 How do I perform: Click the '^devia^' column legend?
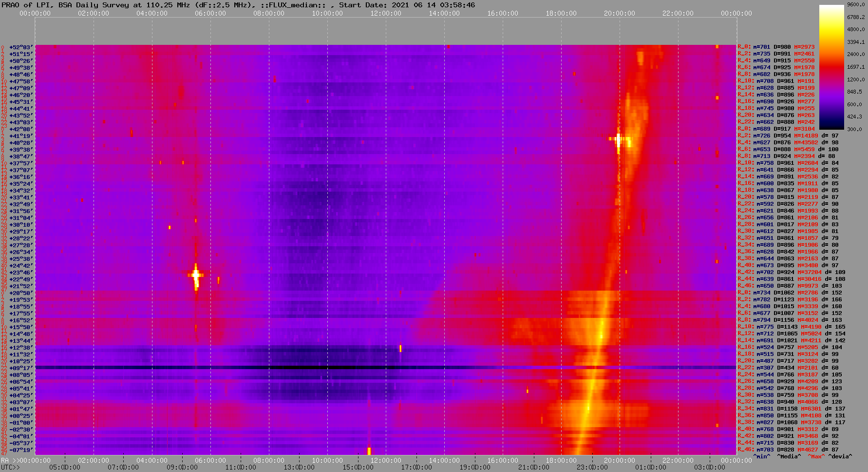[840, 457]
